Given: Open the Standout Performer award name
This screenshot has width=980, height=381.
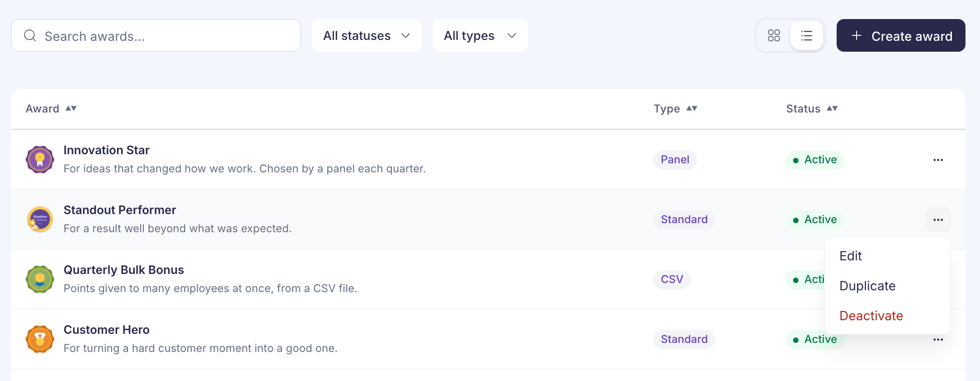Looking at the screenshot, I should [120, 210].
